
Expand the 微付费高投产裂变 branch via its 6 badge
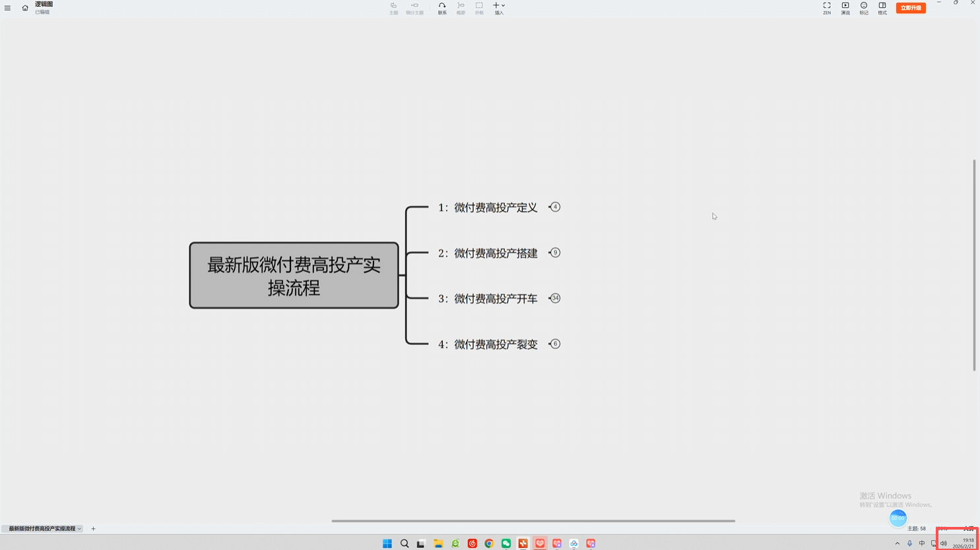(555, 344)
